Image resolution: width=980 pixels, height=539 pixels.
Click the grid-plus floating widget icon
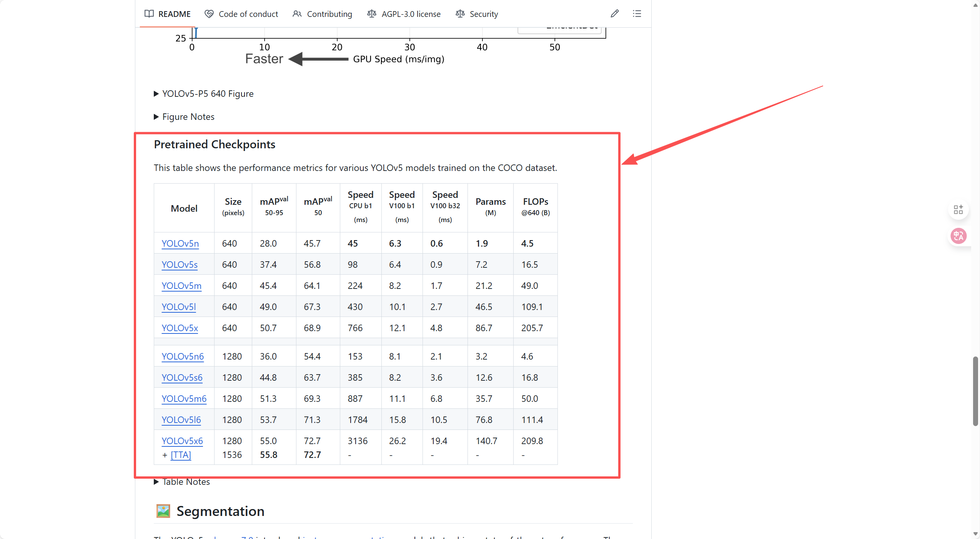click(x=958, y=209)
